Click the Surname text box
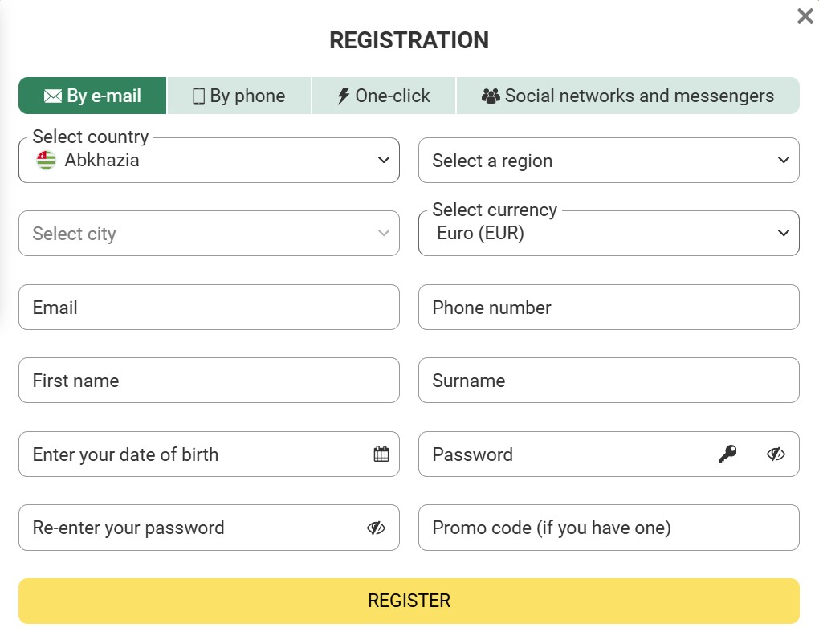This screenshot has height=644, width=819. [609, 381]
